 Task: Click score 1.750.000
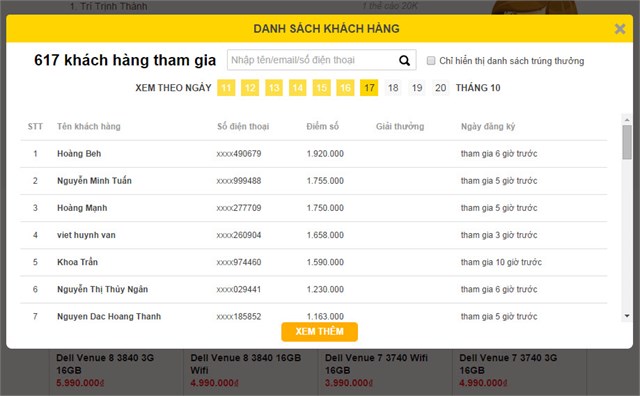pyautogui.click(x=325, y=208)
